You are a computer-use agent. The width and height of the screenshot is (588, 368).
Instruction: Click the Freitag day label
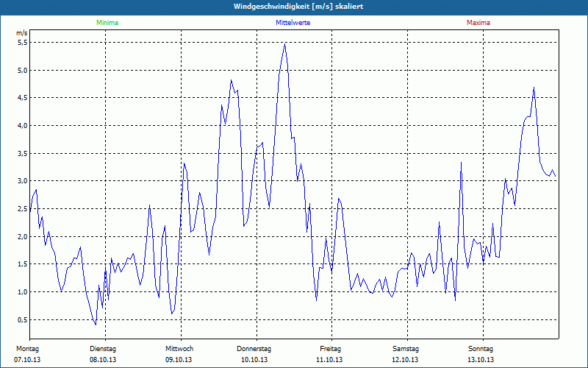[330, 349]
